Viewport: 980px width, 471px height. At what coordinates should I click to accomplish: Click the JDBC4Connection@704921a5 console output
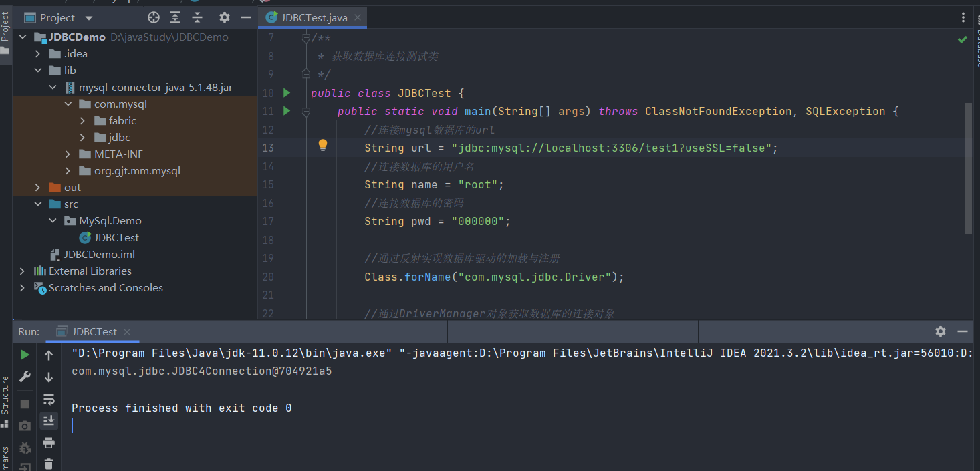[x=202, y=371]
